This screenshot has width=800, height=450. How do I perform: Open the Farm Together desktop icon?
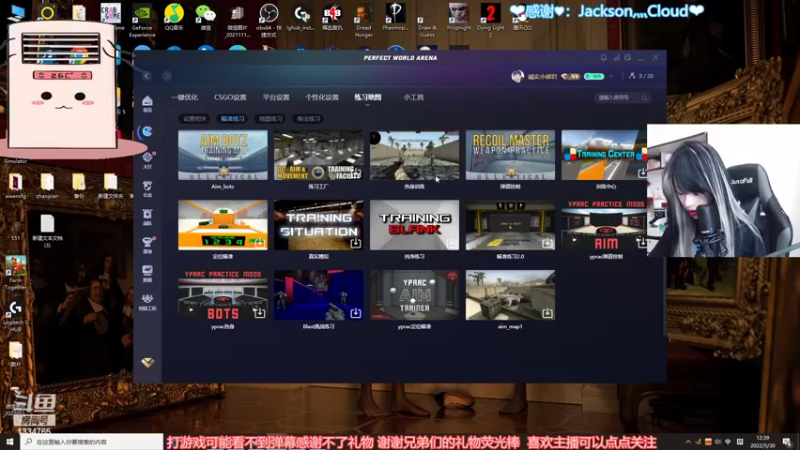click(15, 273)
